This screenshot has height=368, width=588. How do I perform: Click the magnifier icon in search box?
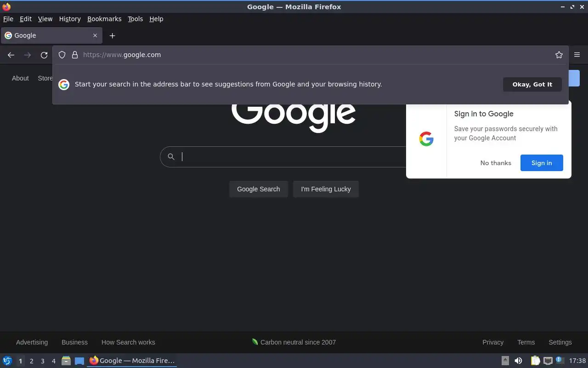pos(171,157)
